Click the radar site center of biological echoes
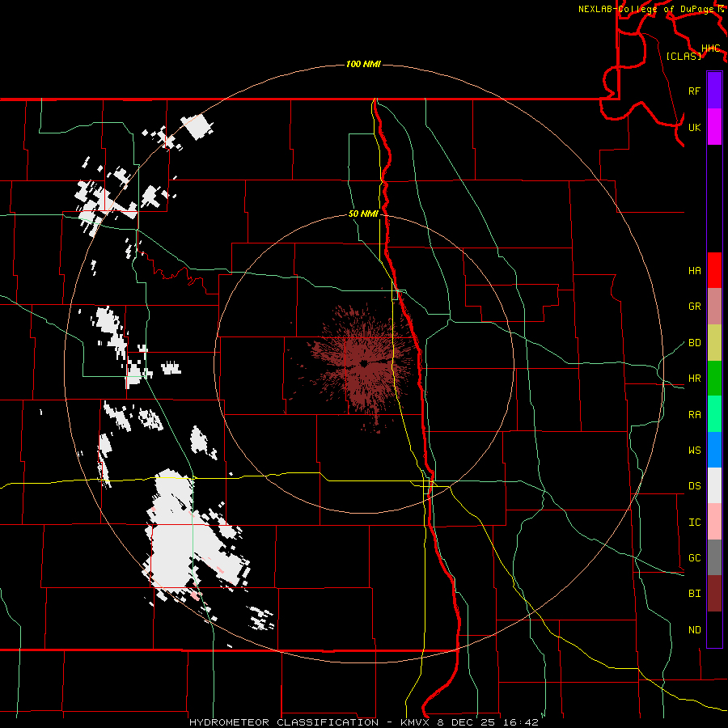 (364, 363)
